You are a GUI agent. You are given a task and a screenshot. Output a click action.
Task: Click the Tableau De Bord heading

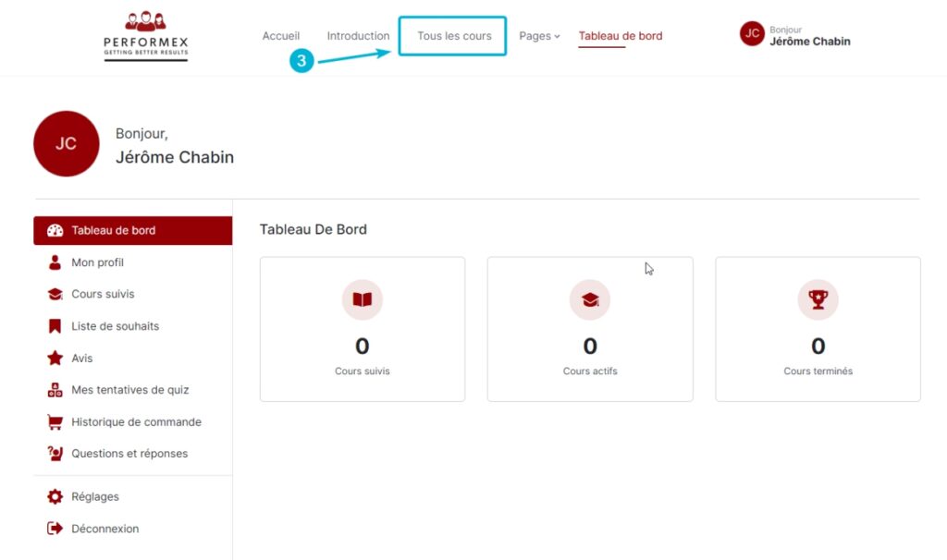[313, 229]
